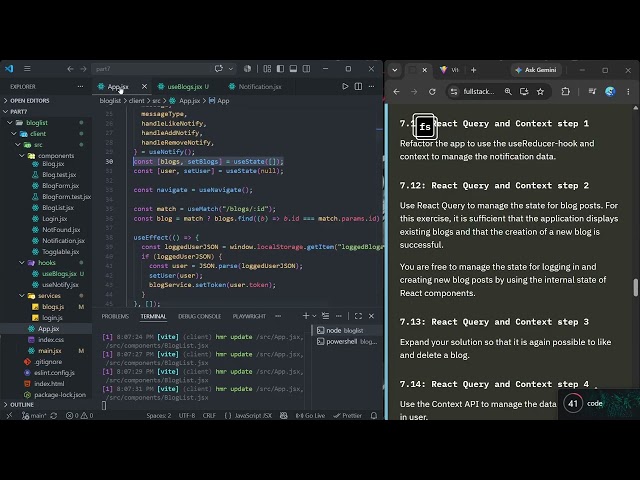Open the browser Extensions puzzle icon
This screenshot has height=480, width=640.
pos(566,91)
